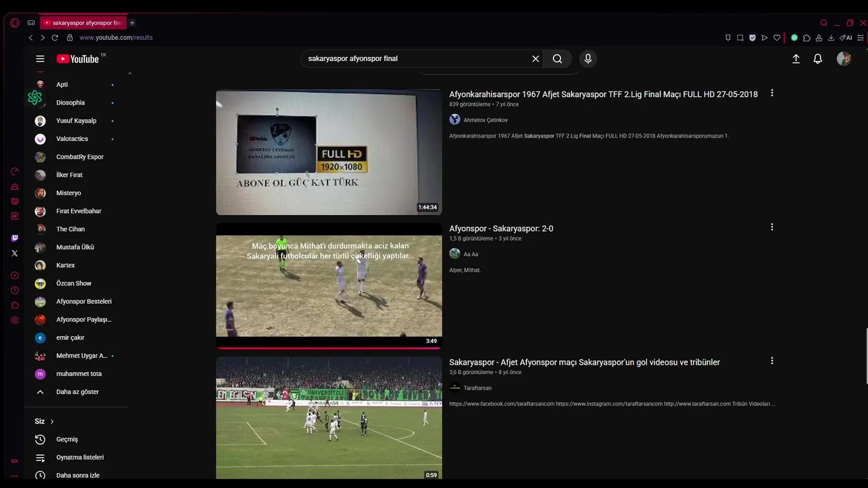The width and height of the screenshot is (868, 488).
Task: Start voice search with microphone icon
Action: point(588,59)
